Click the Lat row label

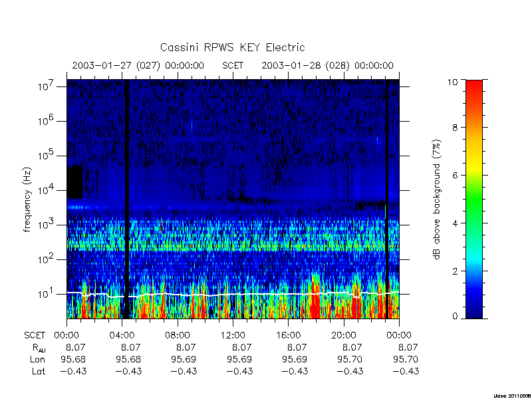38,371
